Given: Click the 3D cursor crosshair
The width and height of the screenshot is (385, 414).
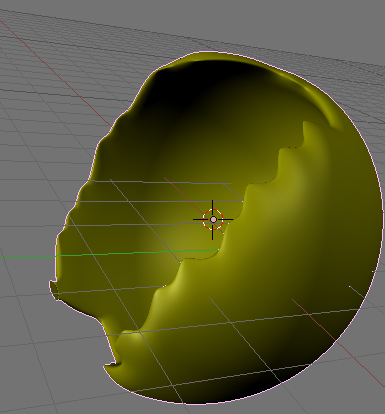Looking at the screenshot, I should pyautogui.click(x=213, y=219).
